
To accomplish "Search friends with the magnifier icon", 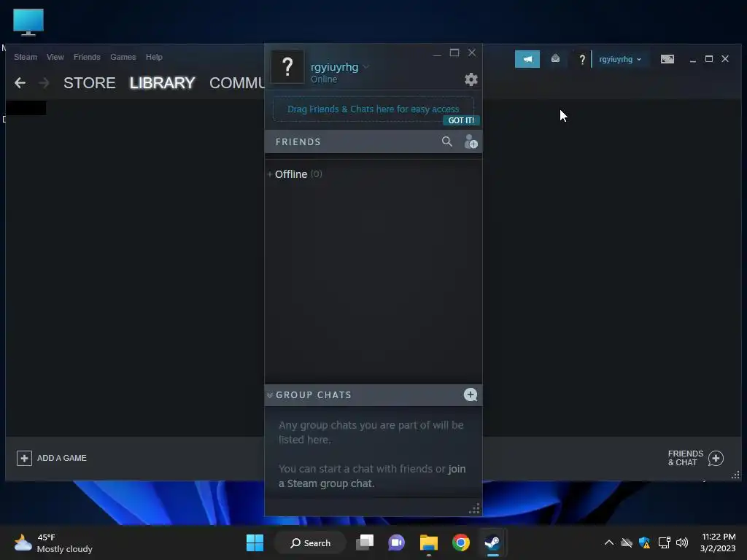I will pyautogui.click(x=447, y=141).
